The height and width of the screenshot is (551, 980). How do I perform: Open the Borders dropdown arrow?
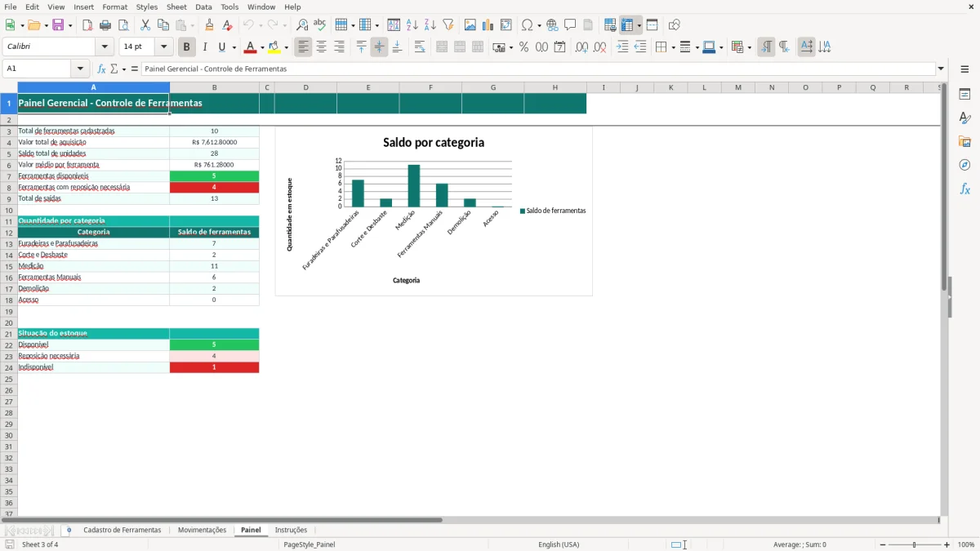pyautogui.click(x=672, y=47)
